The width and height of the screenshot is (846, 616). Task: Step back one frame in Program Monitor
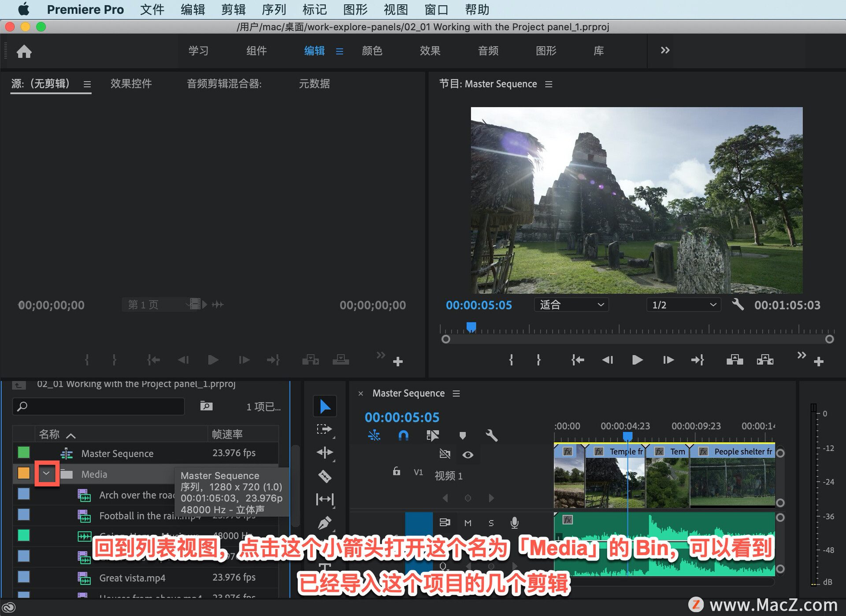[608, 360]
